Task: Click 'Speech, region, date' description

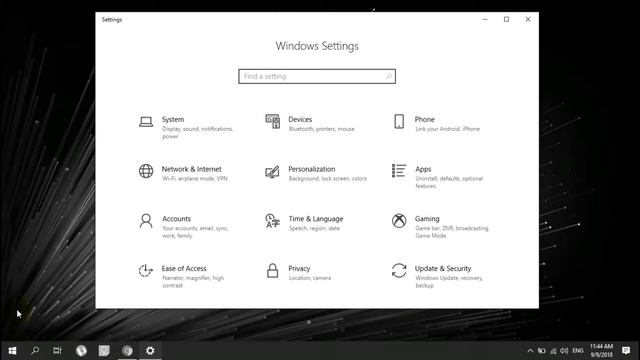Action: (314, 229)
